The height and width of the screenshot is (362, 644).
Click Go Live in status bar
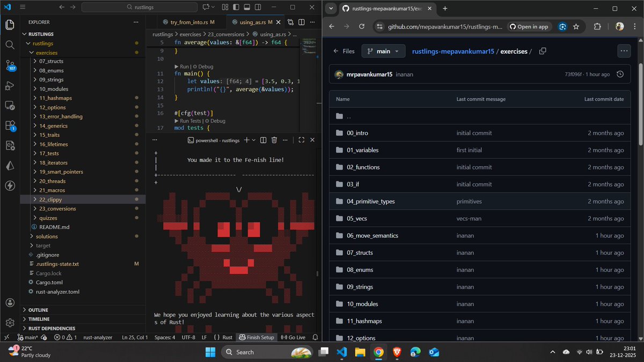coord(293,337)
